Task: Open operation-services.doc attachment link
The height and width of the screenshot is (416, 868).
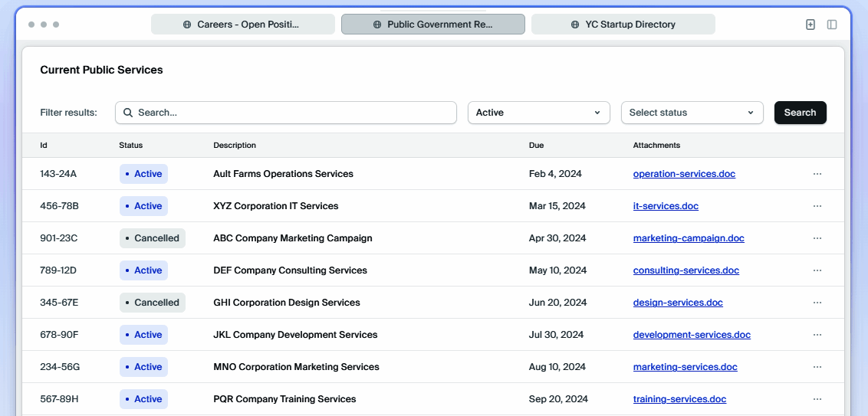Action: pyautogui.click(x=684, y=174)
